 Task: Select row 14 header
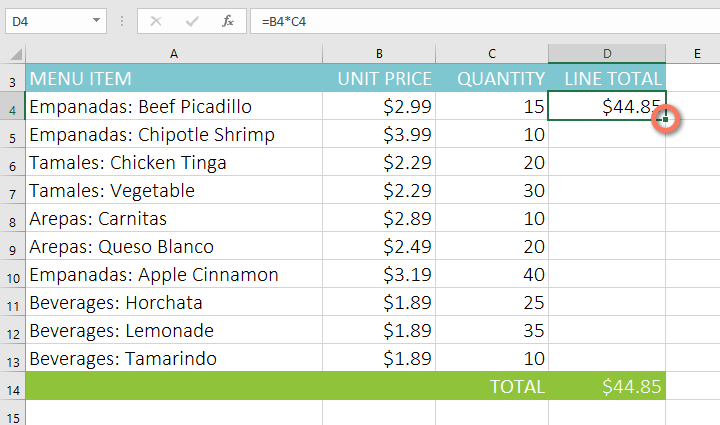coord(12,387)
